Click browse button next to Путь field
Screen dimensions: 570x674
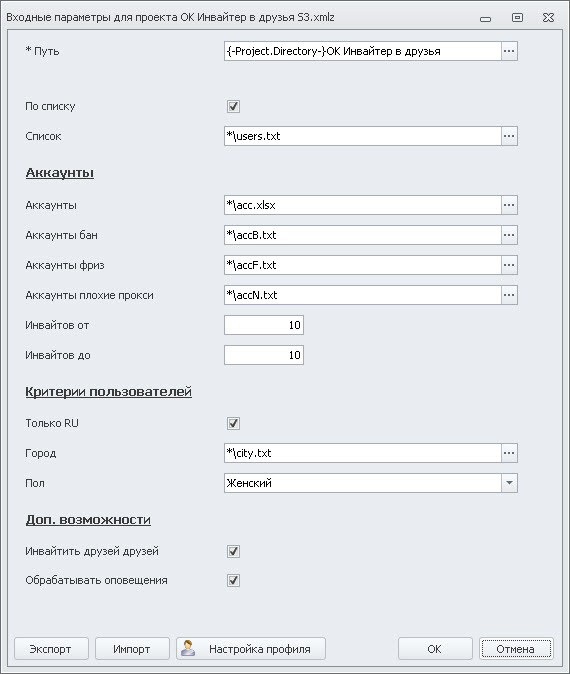[x=509, y=51]
